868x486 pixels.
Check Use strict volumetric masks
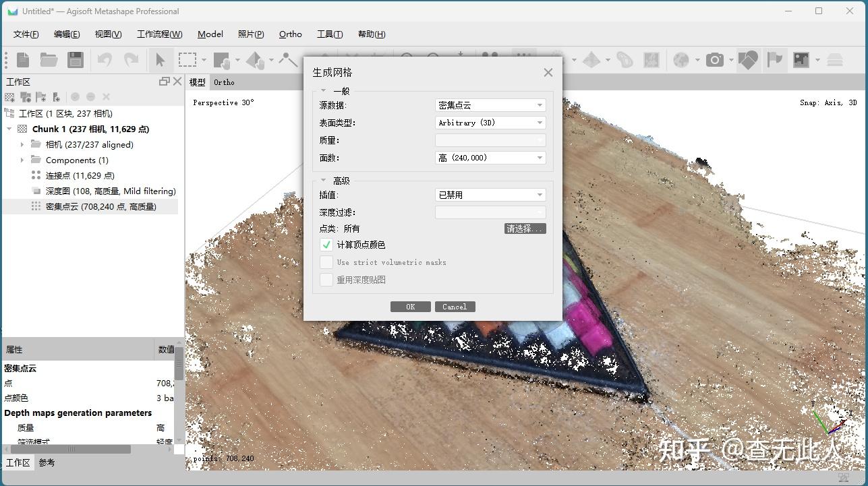click(x=326, y=262)
